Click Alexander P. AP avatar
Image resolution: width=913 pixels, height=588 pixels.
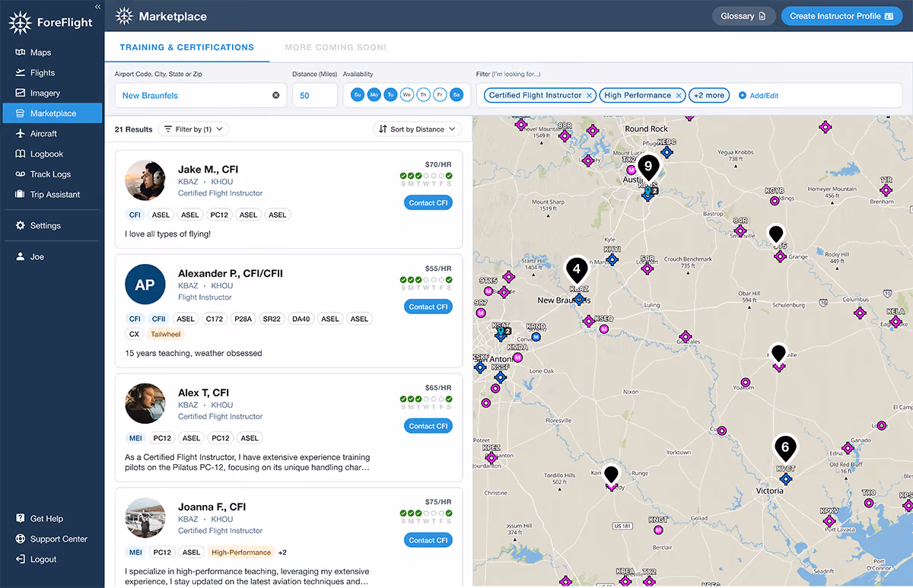[145, 284]
